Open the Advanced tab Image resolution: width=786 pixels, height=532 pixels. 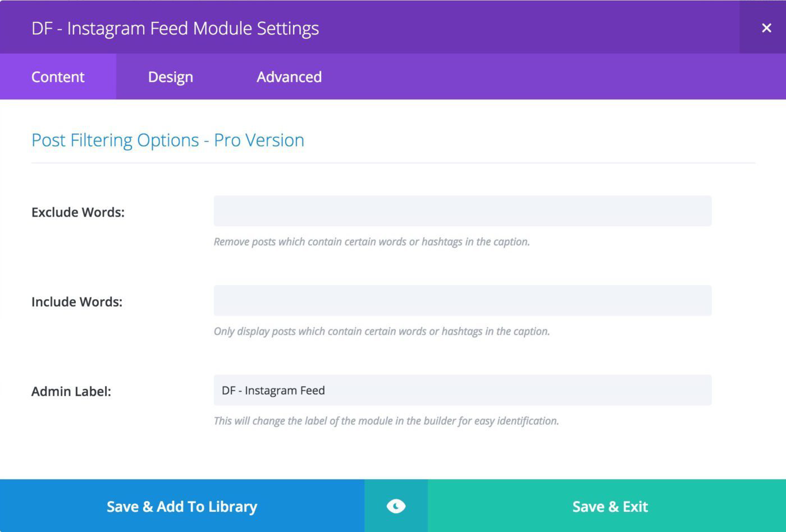coord(289,77)
